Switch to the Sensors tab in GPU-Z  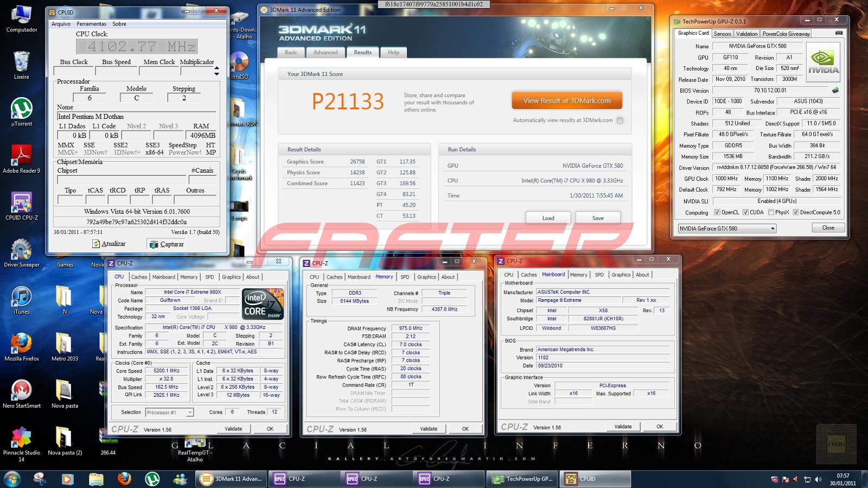click(x=722, y=34)
